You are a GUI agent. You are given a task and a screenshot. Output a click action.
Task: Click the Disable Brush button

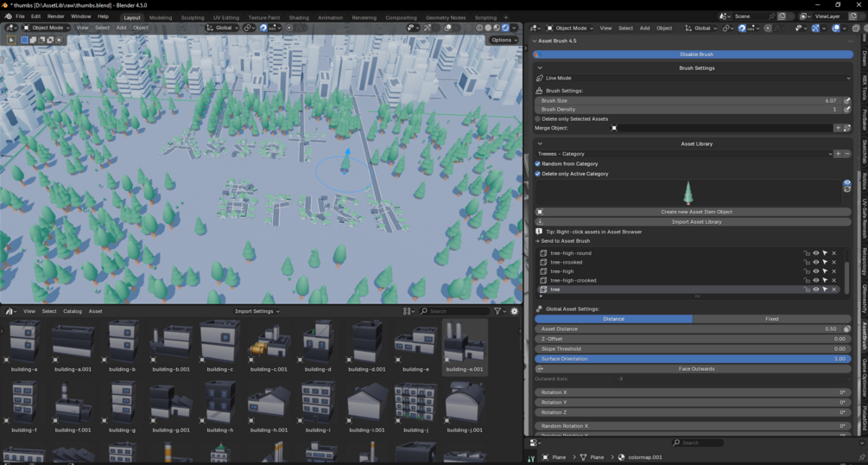(x=693, y=54)
